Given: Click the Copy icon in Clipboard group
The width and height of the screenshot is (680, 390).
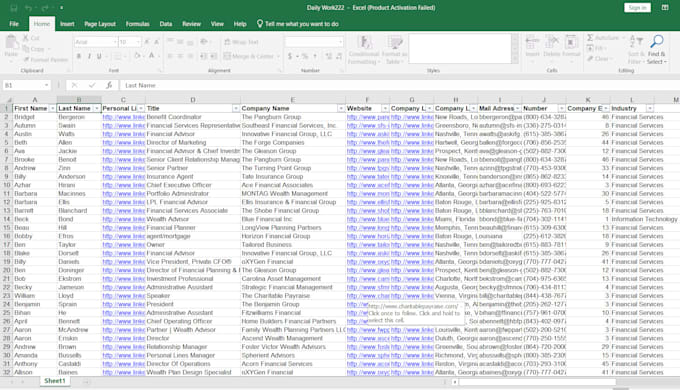Looking at the screenshot, I should pyautogui.click(x=26, y=49).
